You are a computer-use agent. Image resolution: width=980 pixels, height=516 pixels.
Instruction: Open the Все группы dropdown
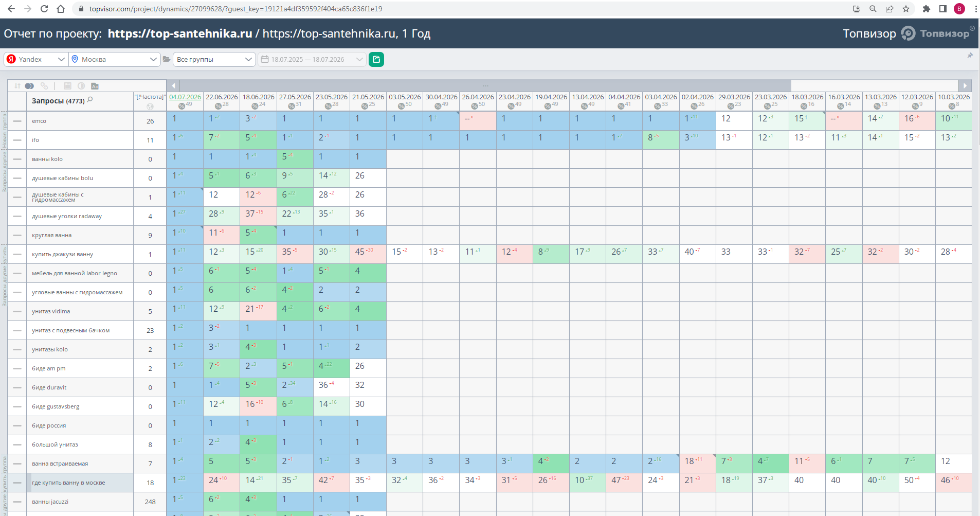coord(214,59)
